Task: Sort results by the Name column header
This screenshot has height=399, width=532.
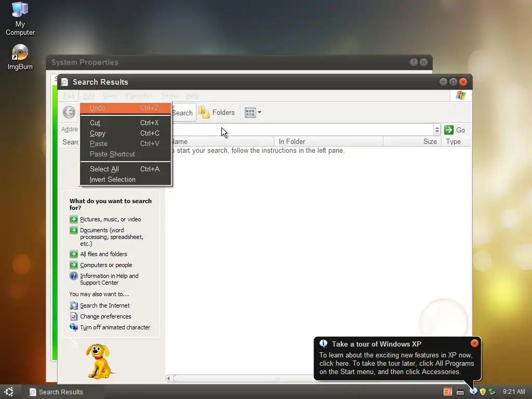Action: [x=223, y=141]
